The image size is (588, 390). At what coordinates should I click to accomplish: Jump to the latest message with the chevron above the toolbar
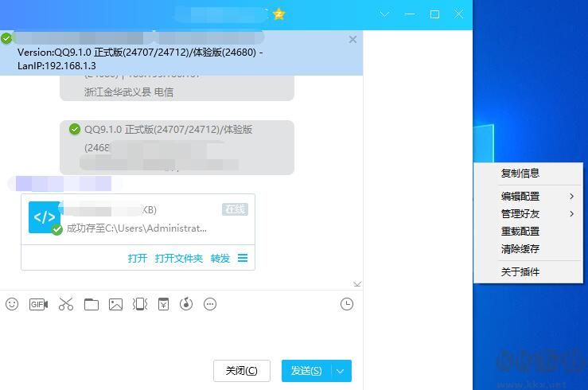point(357,284)
